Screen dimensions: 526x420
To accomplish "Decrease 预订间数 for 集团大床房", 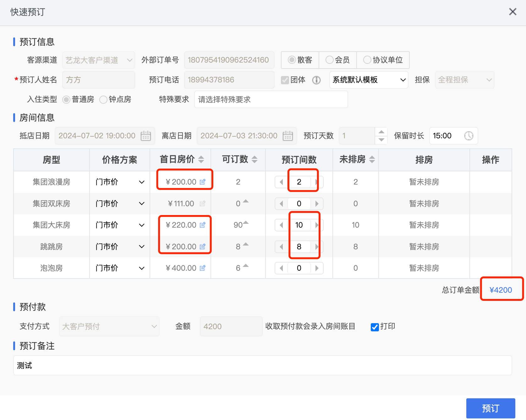I will pyautogui.click(x=281, y=225).
